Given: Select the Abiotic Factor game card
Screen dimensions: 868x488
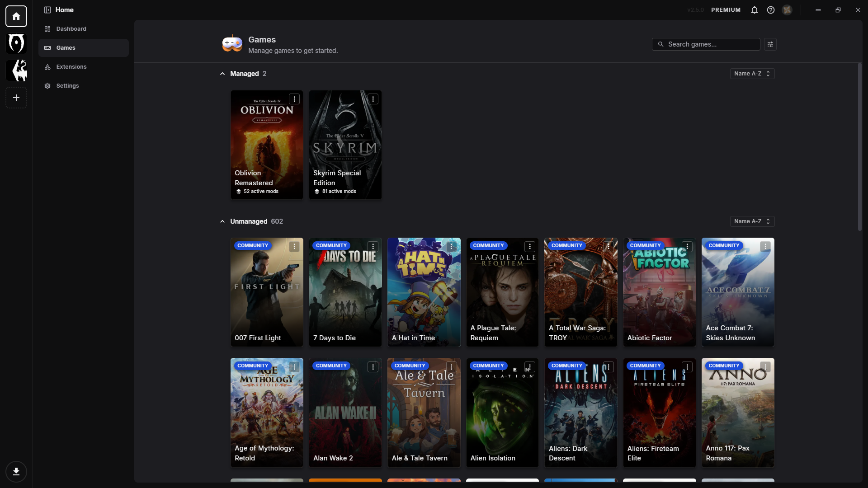Looking at the screenshot, I should click(x=660, y=292).
